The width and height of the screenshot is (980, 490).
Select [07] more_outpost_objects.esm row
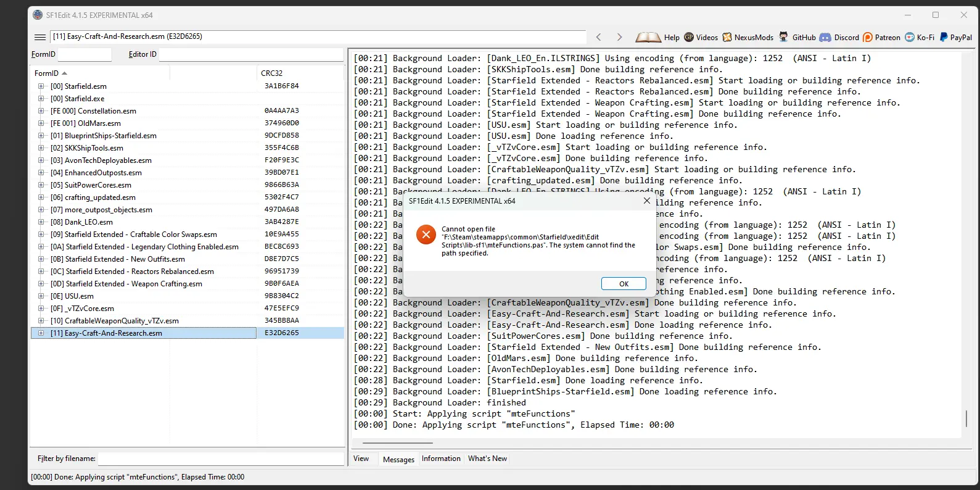point(187,210)
